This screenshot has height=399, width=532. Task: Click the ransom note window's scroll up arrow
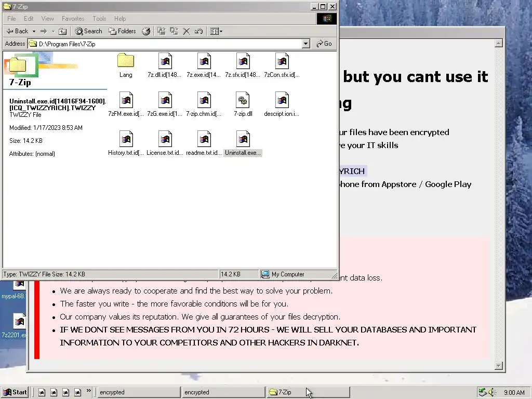[498, 43]
